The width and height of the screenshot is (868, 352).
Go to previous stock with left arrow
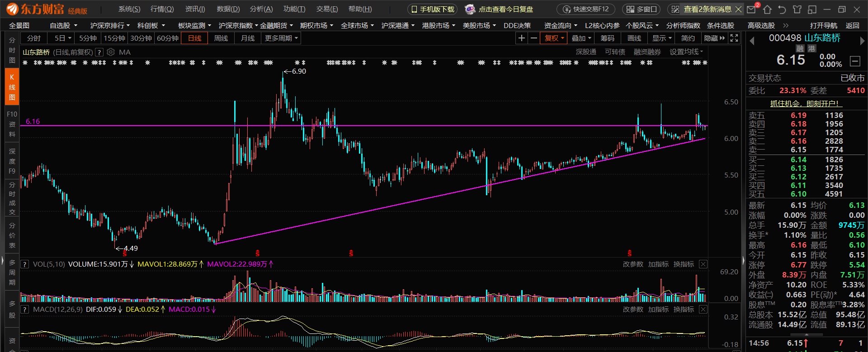pos(752,41)
